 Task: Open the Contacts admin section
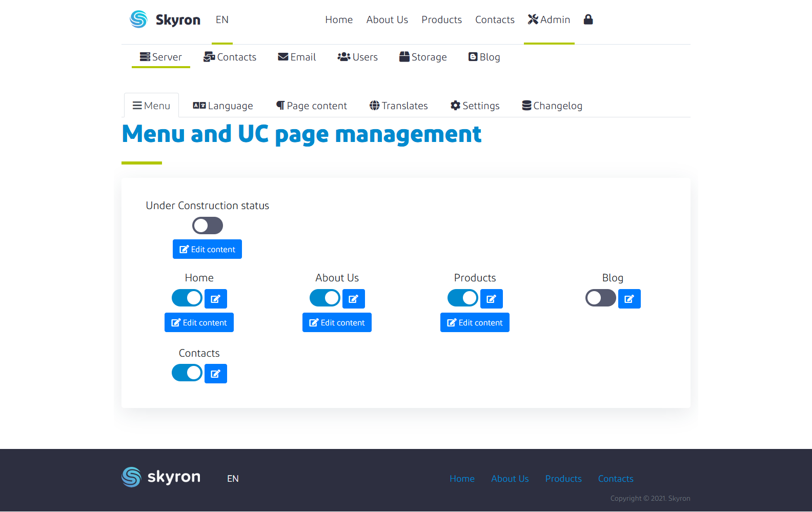[230, 57]
